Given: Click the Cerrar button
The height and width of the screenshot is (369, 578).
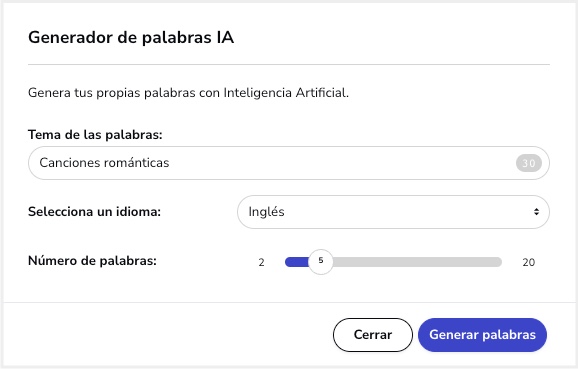Looking at the screenshot, I should [x=373, y=335].
